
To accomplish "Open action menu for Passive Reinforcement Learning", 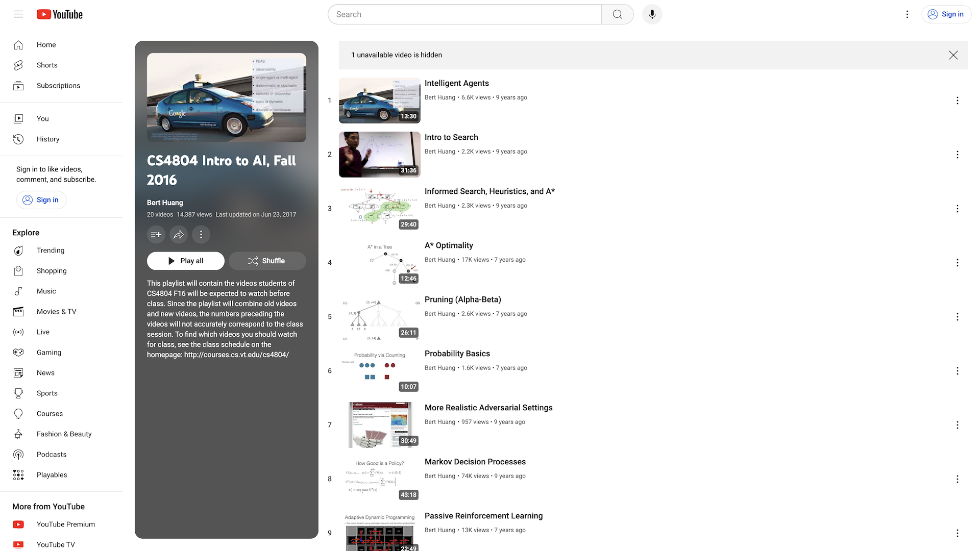I will pyautogui.click(x=958, y=533).
